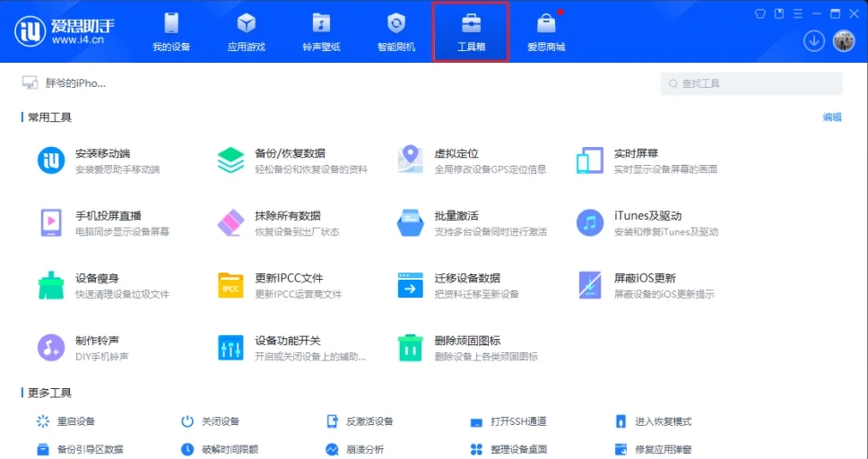Viewport: 868px width, 459px height.
Task: Open the download manager arrow icon
Action: (814, 41)
